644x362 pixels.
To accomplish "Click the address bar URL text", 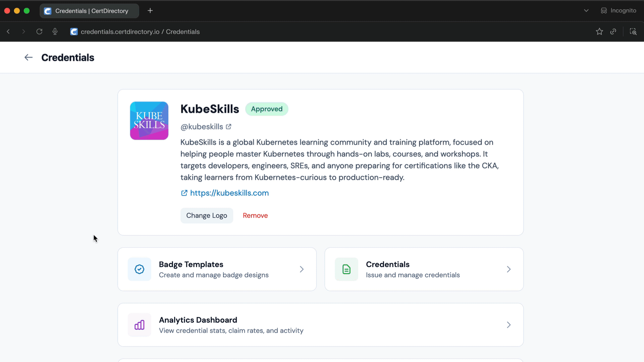I will pyautogui.click(x=140, y=32).
